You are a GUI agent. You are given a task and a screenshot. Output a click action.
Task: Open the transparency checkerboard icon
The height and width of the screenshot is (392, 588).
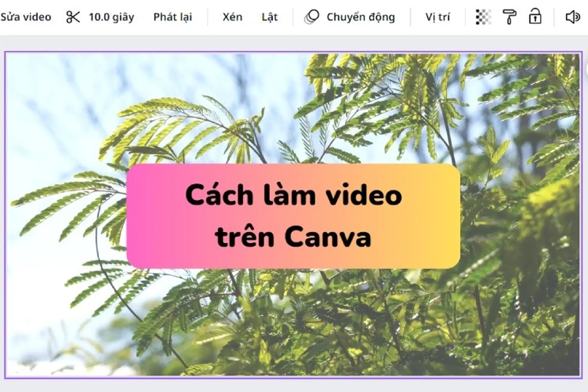pos(483,17)
